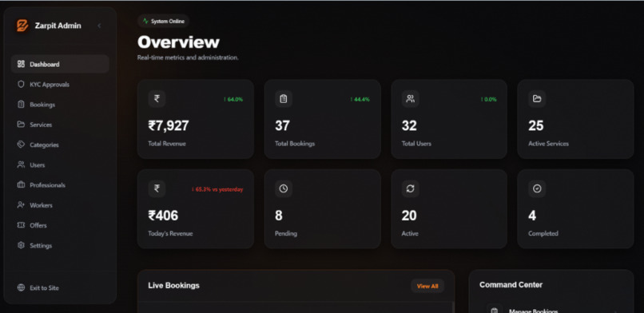This screenshot has height=313, width=644.
Task: Click the 20 active count
Action: (409, 216)
